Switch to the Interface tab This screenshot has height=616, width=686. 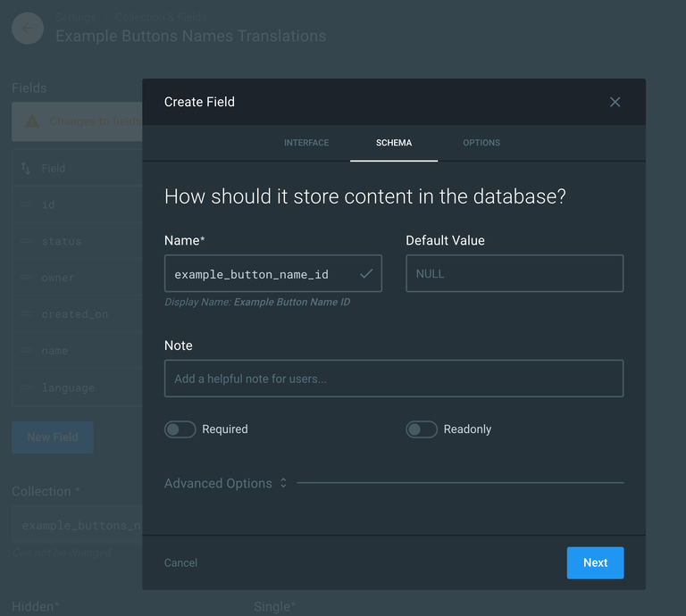click(x=306, y=143)
